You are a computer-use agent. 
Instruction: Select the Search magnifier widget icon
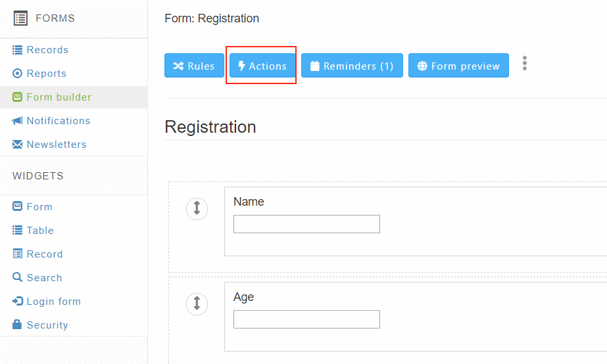tap(17, 277)
